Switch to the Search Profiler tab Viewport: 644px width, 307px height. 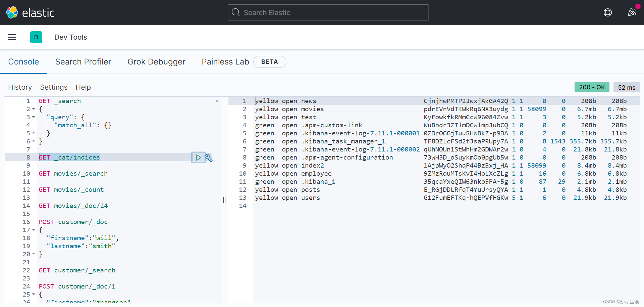[x=83, y=62]
